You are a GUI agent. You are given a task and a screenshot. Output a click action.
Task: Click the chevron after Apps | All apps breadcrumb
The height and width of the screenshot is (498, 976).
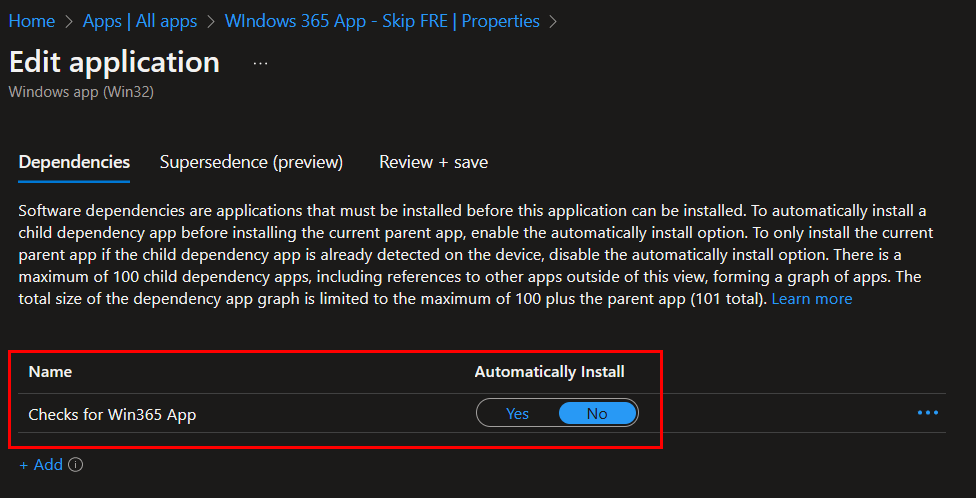(211, 21)
